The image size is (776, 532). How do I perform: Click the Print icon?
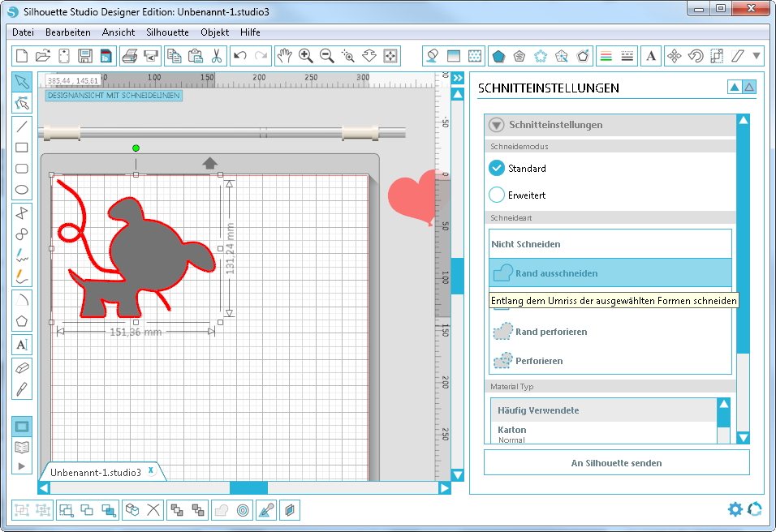coord(129,56)
